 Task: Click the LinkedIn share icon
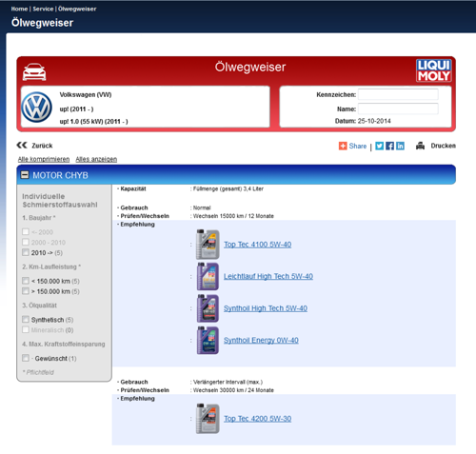400,146
